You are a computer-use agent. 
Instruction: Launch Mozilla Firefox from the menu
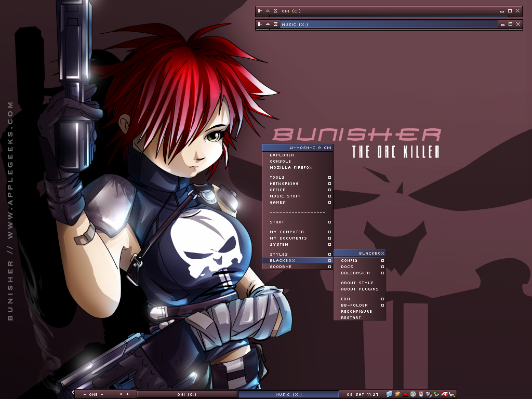point(298,168)
